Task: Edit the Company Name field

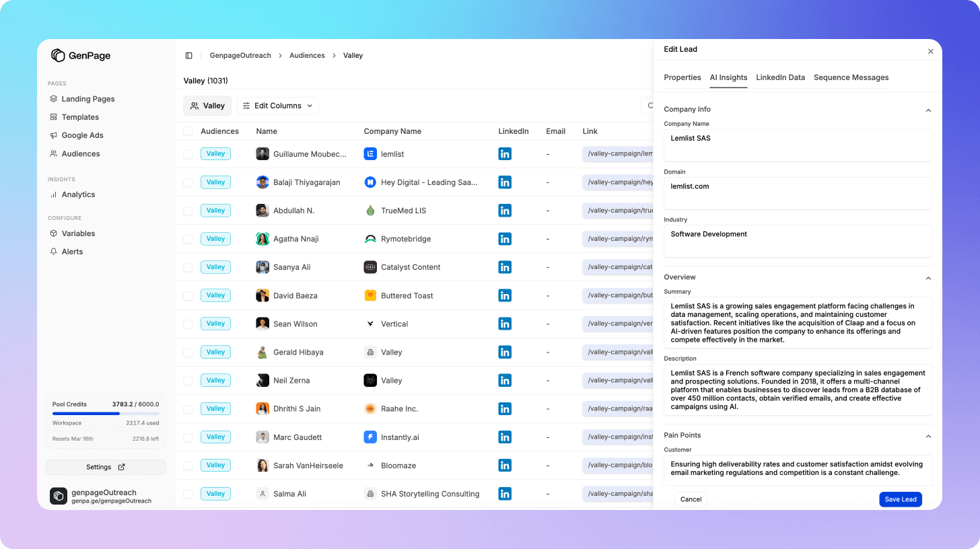Action: click(x=798, y=145)
